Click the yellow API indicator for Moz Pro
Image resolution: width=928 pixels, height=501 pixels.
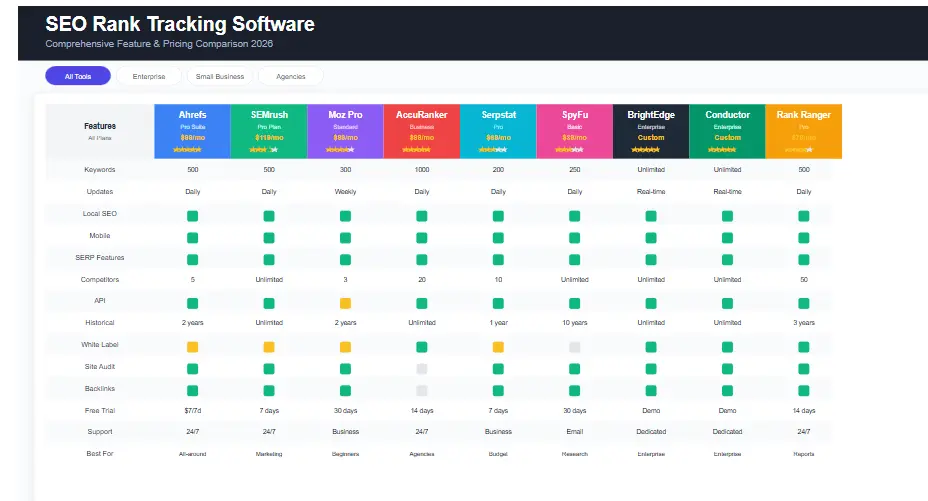coord(345,303)
